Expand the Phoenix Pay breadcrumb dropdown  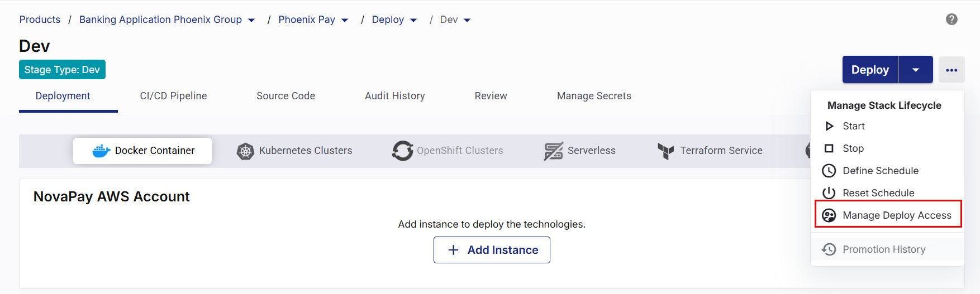click(345, 20)
